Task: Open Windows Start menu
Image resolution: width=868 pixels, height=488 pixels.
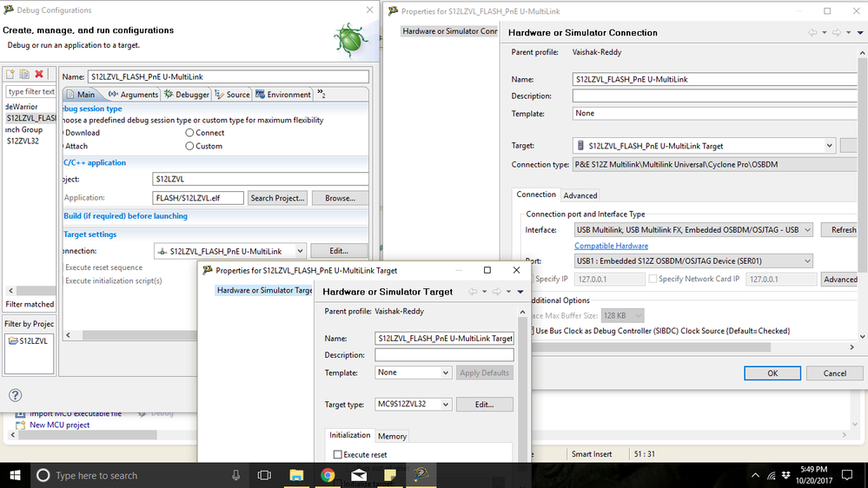Action: pos(16,475)
